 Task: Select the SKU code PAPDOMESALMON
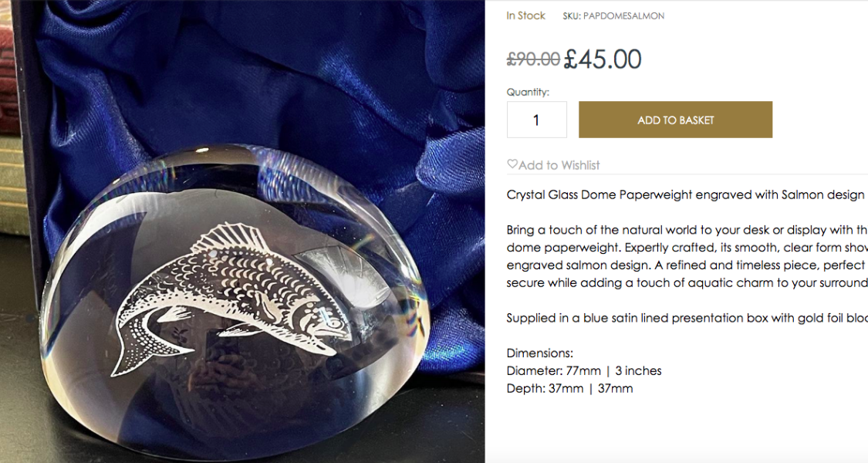click(x=623, y=16)
